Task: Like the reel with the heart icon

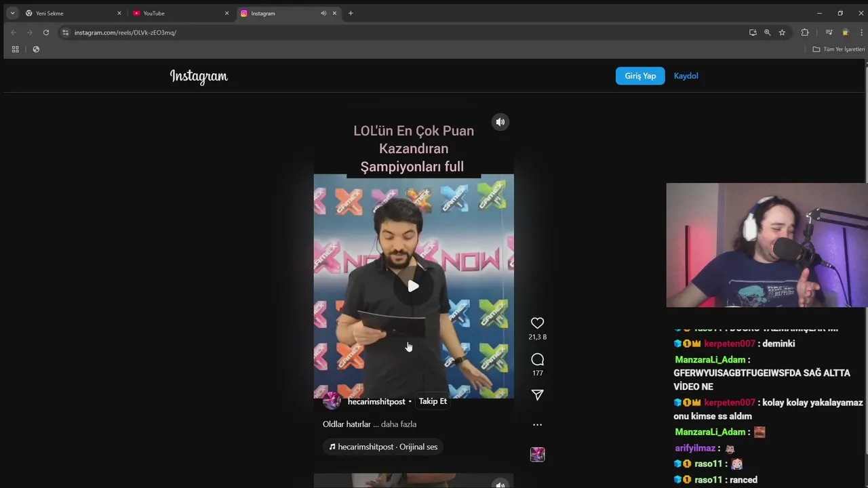Action: (x=537, y=323)
